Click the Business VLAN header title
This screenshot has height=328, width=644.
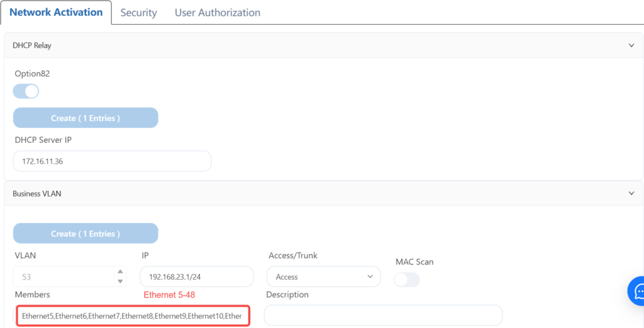(x=36, y=194)
